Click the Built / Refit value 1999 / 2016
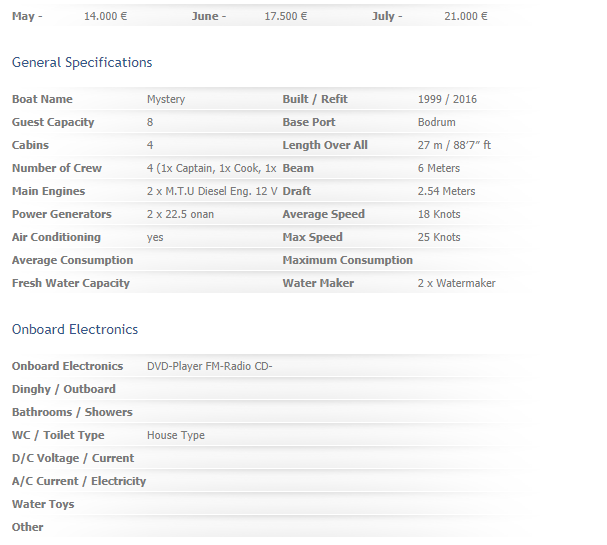 pyautogui.click(x=447, y=99)
